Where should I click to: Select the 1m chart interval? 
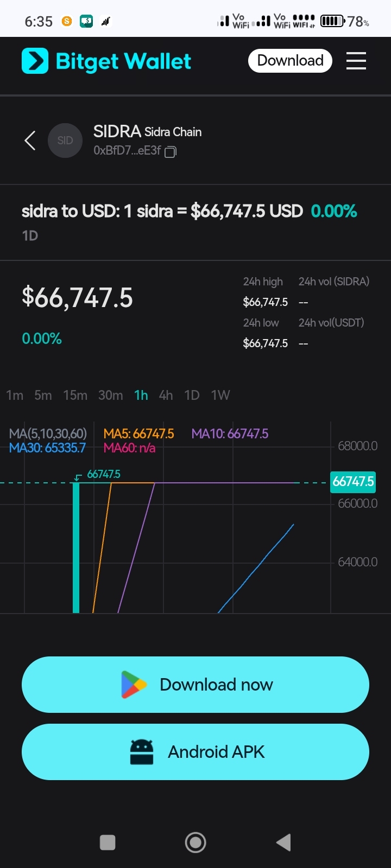pos(15,395)
